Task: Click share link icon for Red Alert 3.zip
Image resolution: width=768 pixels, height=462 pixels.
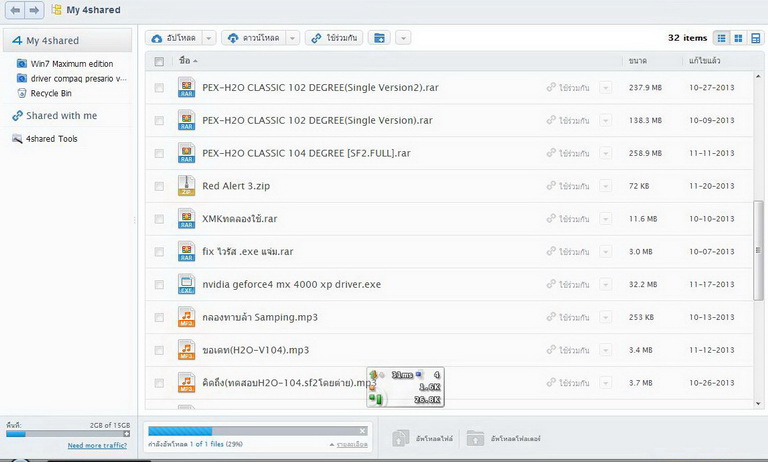Action: click(551, 185)
